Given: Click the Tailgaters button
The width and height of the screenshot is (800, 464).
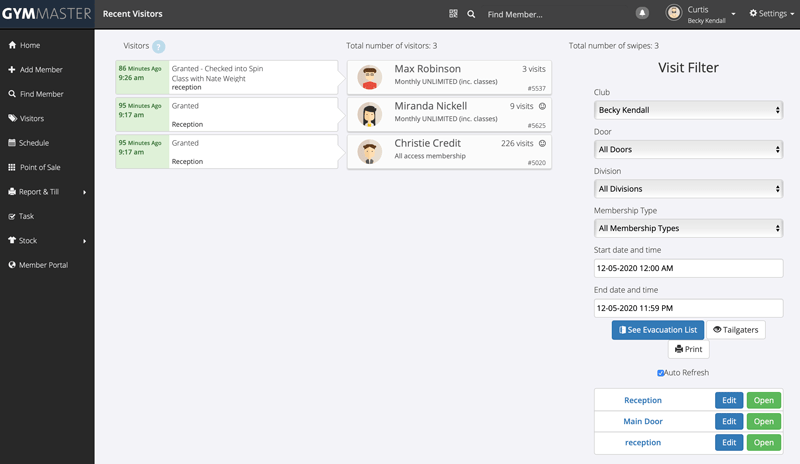Looking at the screenshot, I should 736,330.
